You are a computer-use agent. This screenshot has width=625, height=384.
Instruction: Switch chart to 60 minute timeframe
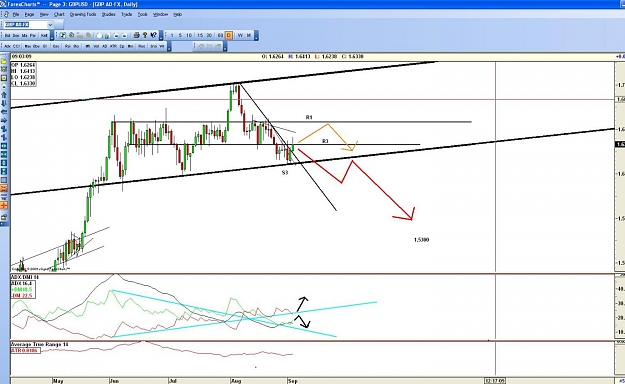click(x=220, y=35)
